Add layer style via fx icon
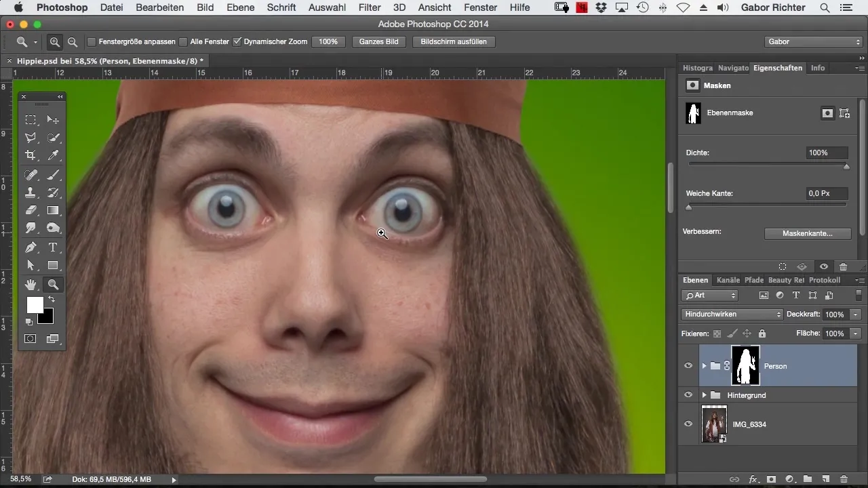The height and width of the screenshot is (488, 868). pos(753,479)
